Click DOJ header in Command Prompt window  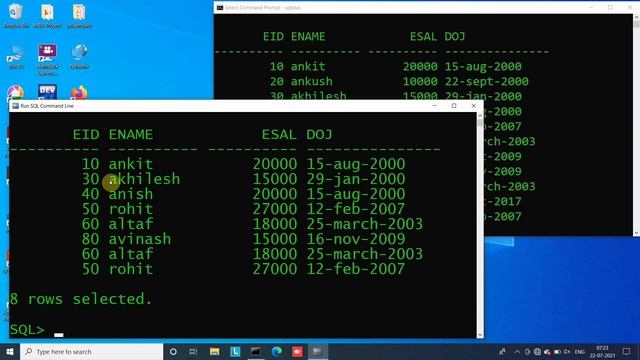pyautogui.click(x=455, y=36)
